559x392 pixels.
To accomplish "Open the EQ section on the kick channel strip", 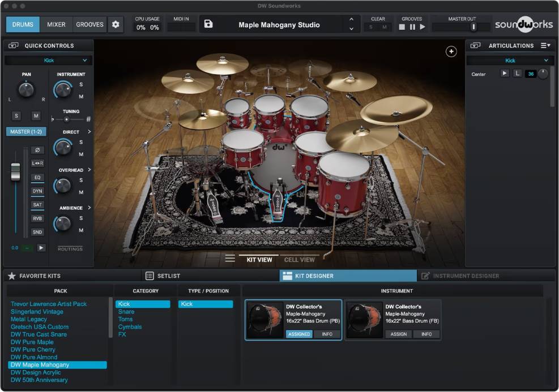I will (37, 177).
